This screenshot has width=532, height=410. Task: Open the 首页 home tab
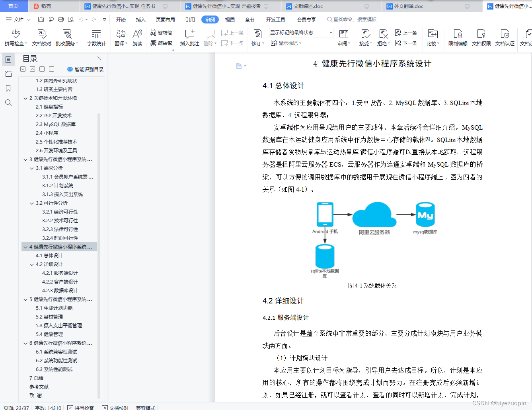pos(14,6)
